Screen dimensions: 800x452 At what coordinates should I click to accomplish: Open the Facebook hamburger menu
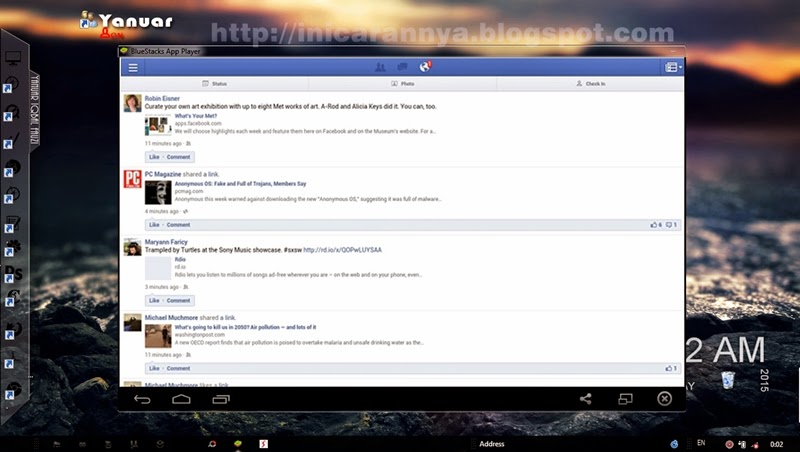[x=133, y=67]
